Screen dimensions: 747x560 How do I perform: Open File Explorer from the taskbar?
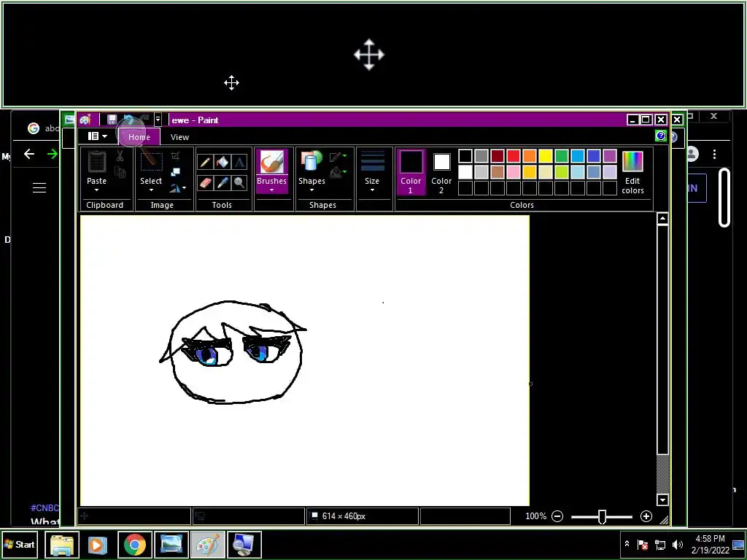[62, 545]
